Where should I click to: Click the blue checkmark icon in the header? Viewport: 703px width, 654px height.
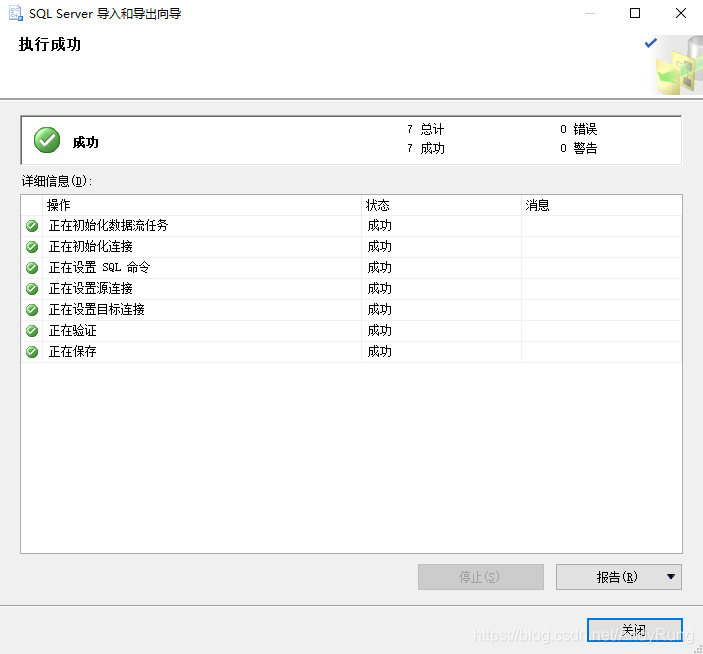(x=651, y=43)
